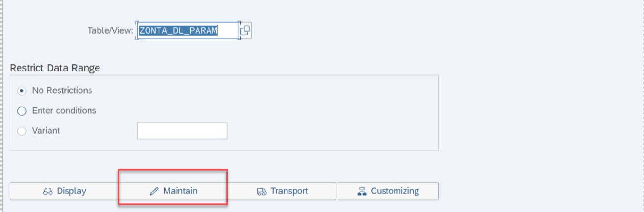Focus the Table/View field containing ZONTA_DL_PARAM
The height and width of the screenshot is (212, 644).
188,31
